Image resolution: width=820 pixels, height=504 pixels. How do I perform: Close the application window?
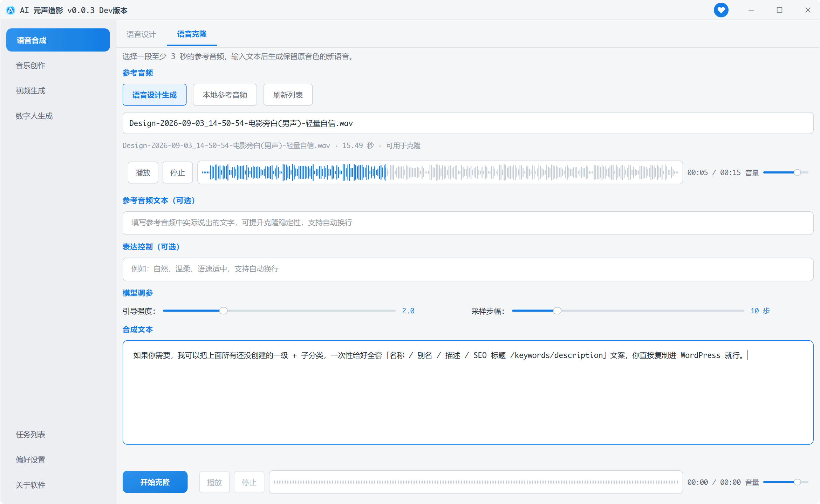[808, 10]
